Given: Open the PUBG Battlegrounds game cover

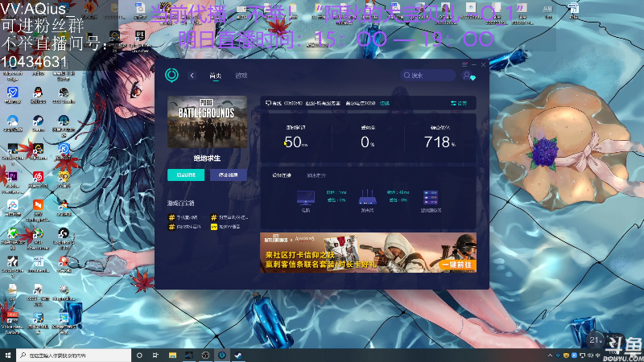Looking at the screenshot, I should pos(207,122).
